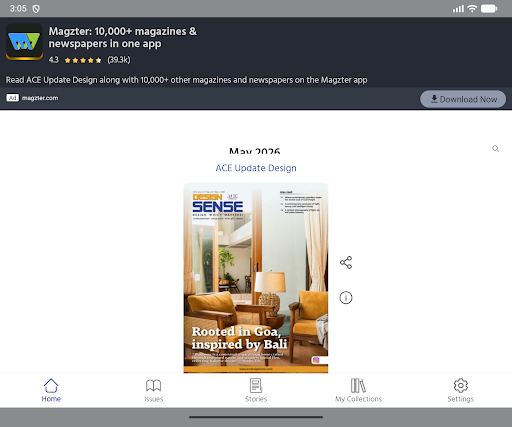
Task: Go to the Home tab
Action: click(x=51, y=390)
